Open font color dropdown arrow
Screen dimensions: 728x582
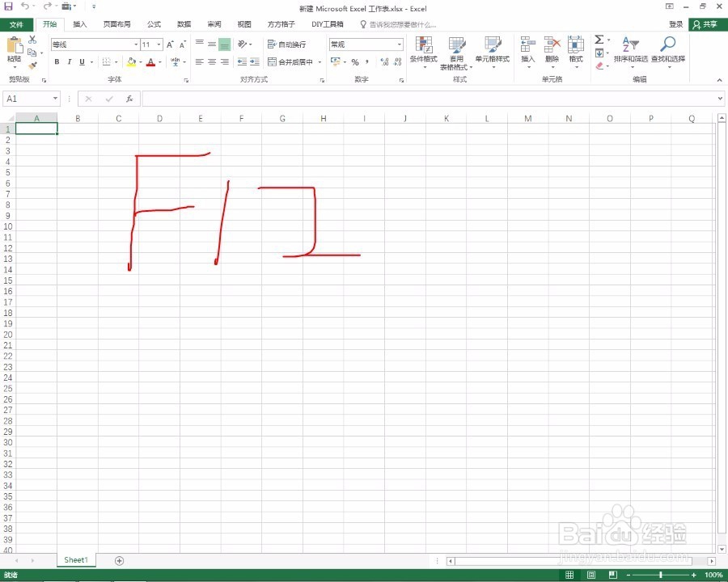[159, 61]
